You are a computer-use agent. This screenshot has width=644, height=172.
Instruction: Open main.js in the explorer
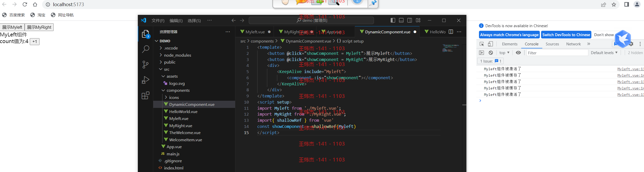194,154
